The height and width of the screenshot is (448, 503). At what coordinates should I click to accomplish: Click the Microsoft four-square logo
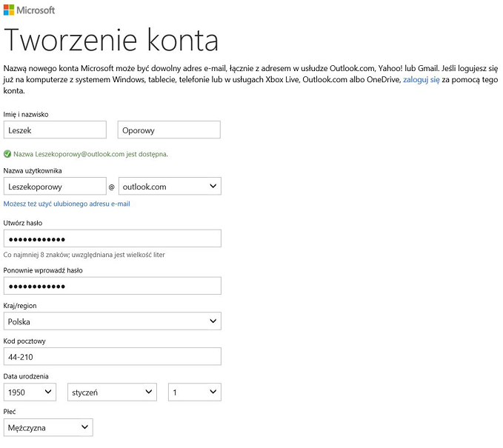click(10, 10)
